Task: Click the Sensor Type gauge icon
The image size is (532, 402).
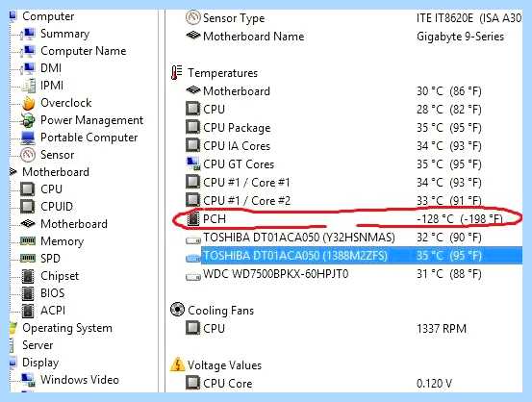Action: pos(193,17)
